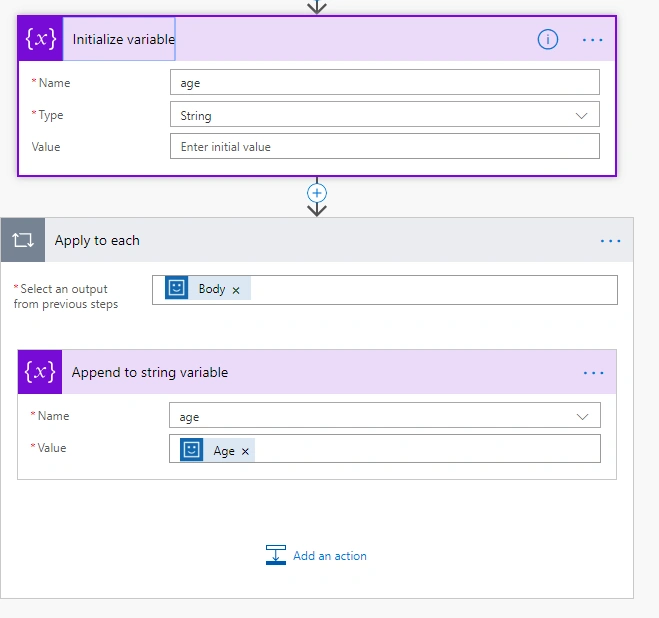This screenshot has width=659, height=618.
Task: Open Initialize variable ellipsis menu
Action: coord(593,40)
